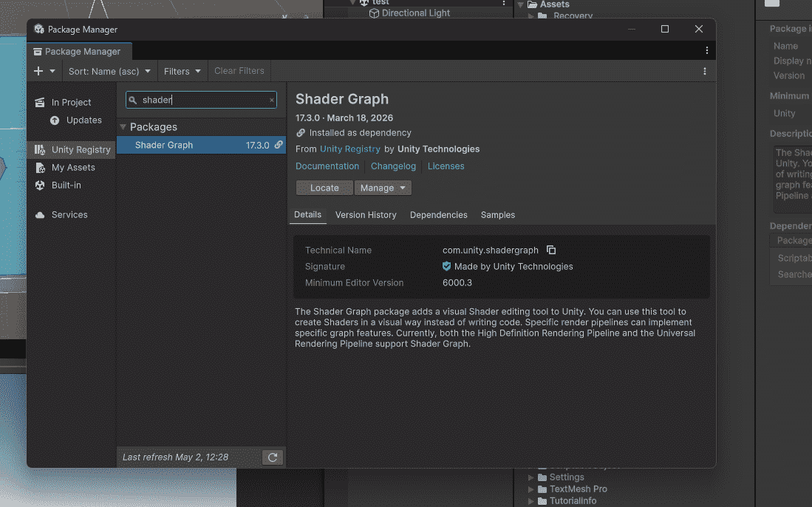Select In Project in the sidebar
The width and height of the screenshot is (812, 507).
71,103
